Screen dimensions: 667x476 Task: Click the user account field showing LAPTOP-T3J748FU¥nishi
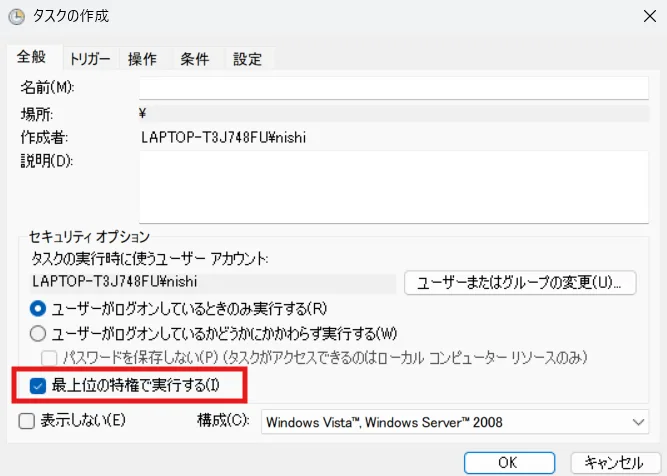tap(210, 282)
